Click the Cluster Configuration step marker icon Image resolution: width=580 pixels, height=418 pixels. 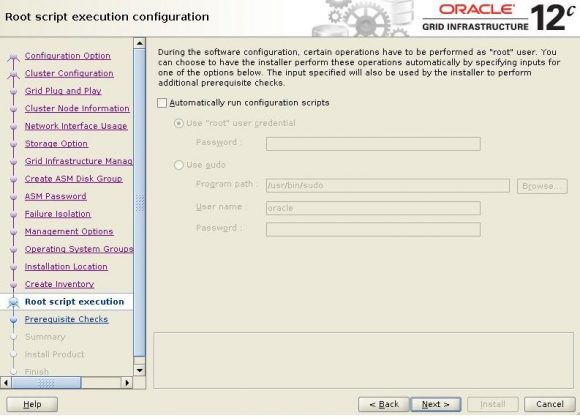[x=14, y=74]
